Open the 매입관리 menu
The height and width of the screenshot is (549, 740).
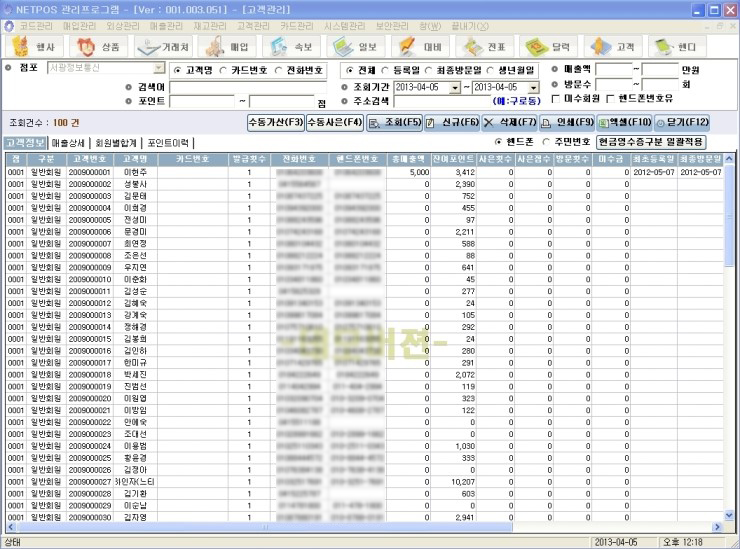click(x=79, y=26)
